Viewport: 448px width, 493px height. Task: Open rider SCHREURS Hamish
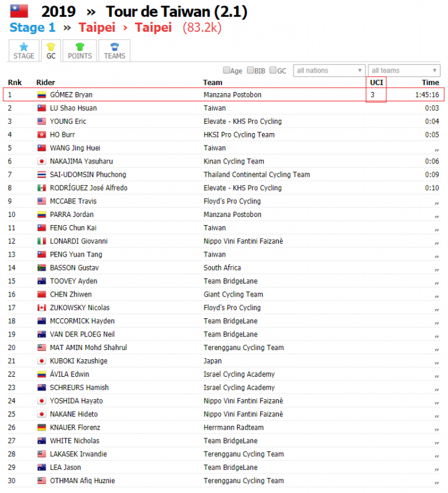[x=79, y=387]
